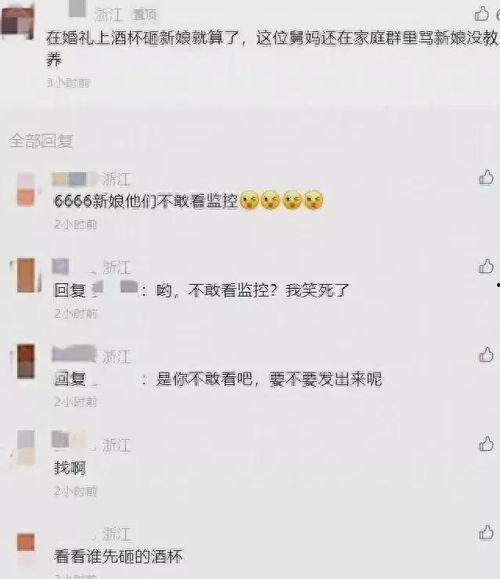This screenshot has height=579, width=500.
Task: Like the '找啊' reply
Action: point(486,443)
